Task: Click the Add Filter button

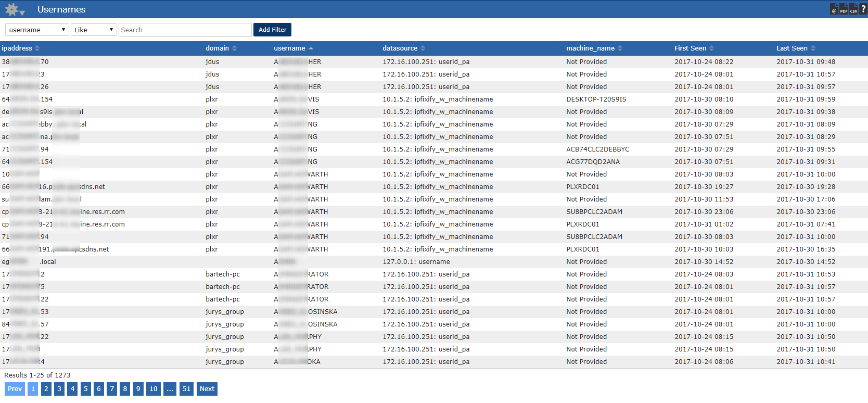Action: click(x=272, y=30)
